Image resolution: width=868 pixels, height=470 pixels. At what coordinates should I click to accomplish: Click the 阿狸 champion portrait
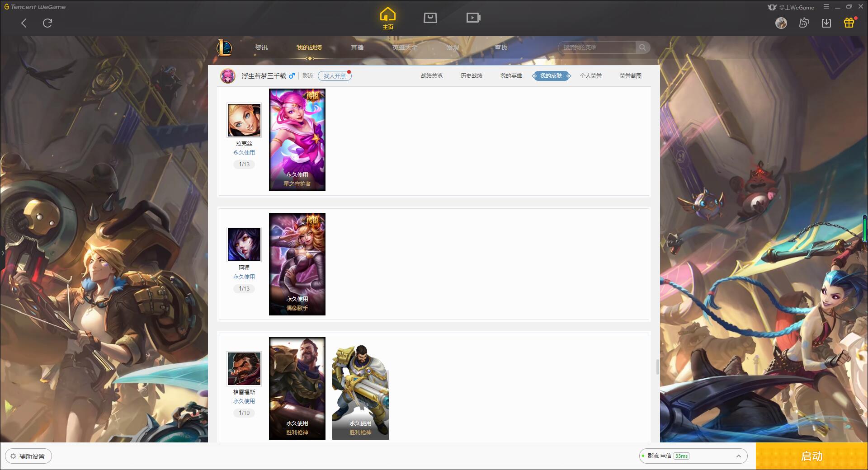(244, 244)
